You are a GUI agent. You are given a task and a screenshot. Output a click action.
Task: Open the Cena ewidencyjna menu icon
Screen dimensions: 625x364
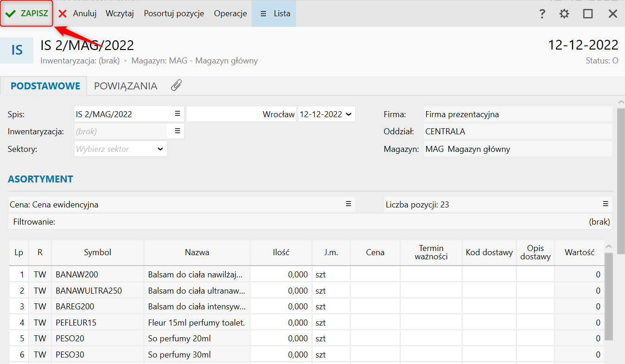(x=348, y=204)
